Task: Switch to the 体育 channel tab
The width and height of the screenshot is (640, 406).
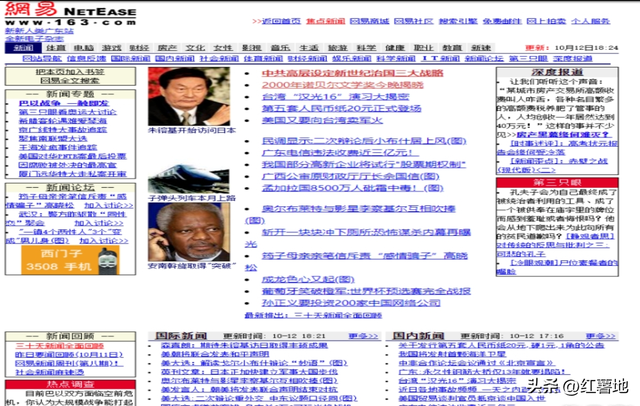Action: [56, 48]
